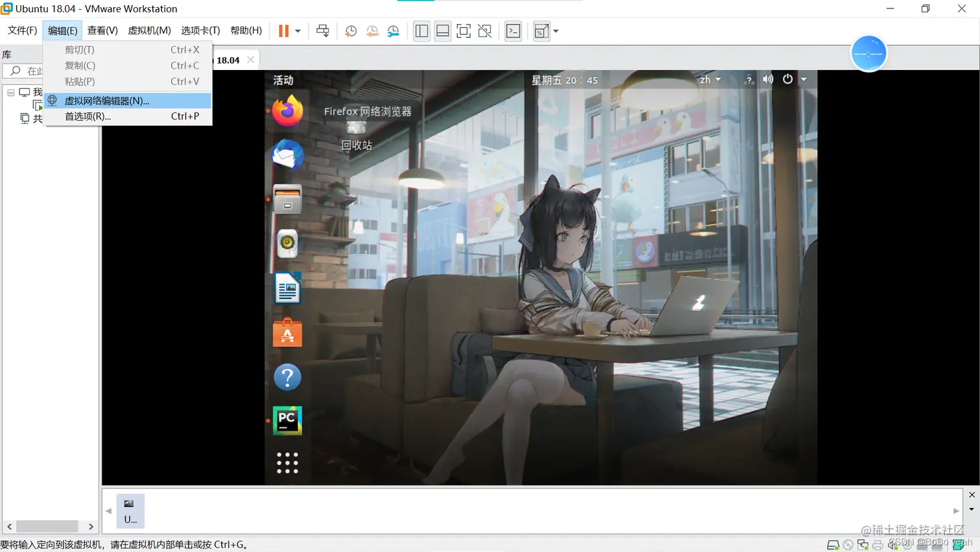Open Rhythmbox music player in the dock

(287, 244)
